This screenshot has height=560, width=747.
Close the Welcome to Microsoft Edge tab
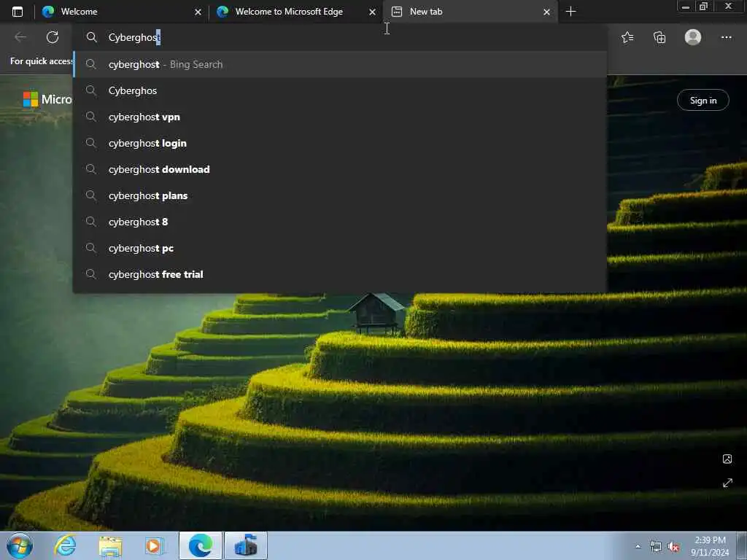[x=372, y=12]
